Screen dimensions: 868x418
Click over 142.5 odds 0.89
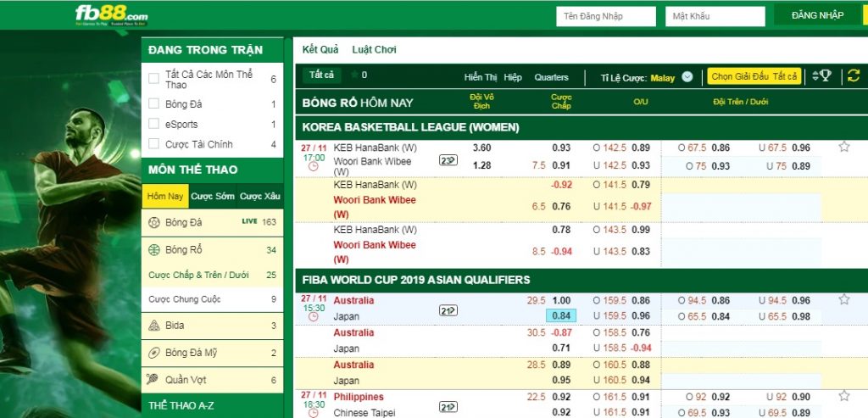641,148
